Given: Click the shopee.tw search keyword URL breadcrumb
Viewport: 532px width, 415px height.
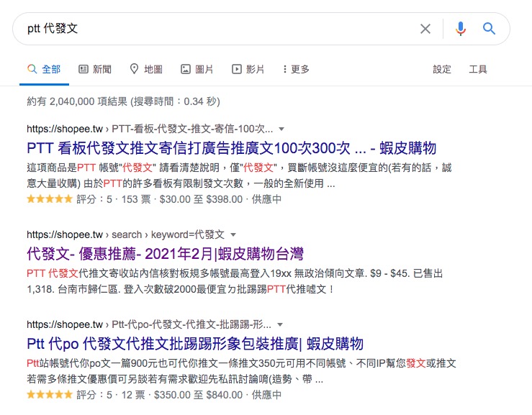Looking at the screenshot, I should [125, 234].
